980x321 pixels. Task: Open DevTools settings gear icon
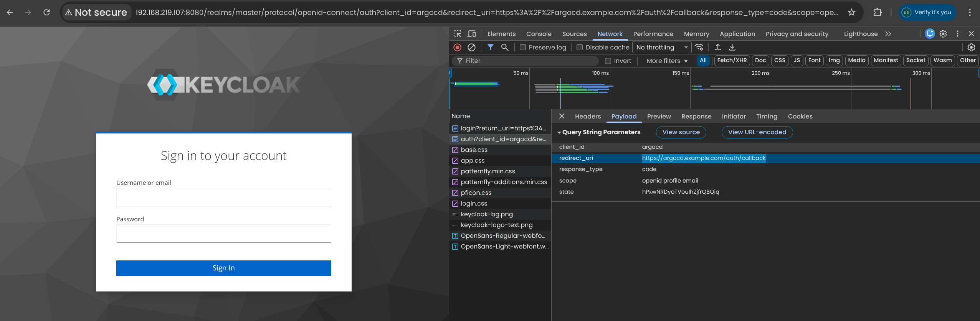click(943, 34)
